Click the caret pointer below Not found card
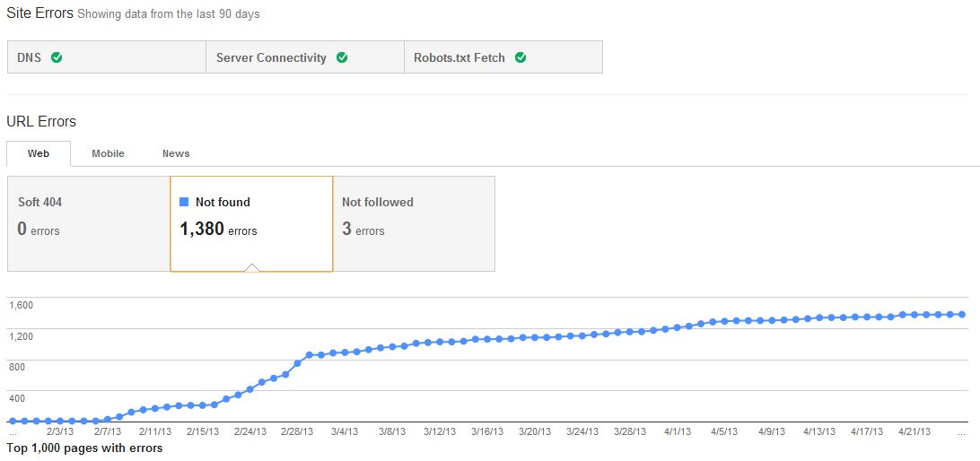The image size is (980, 461). [252, 266]
